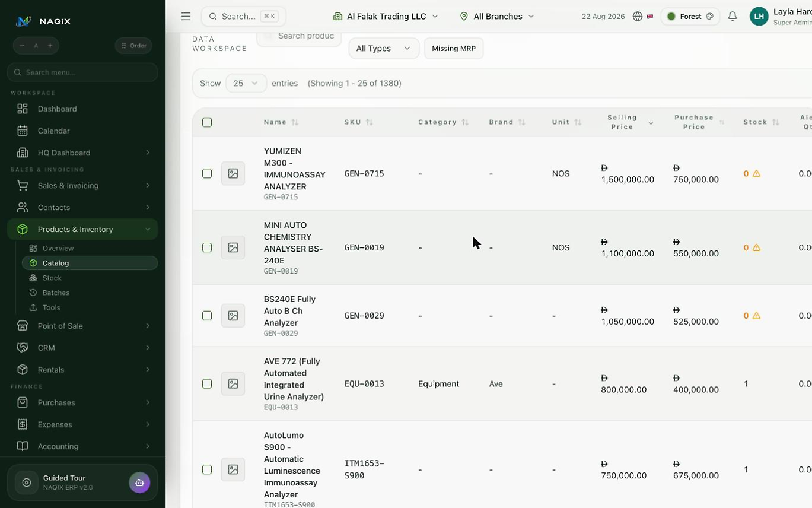Click the Missing MRP filter button

pos(454,48)
